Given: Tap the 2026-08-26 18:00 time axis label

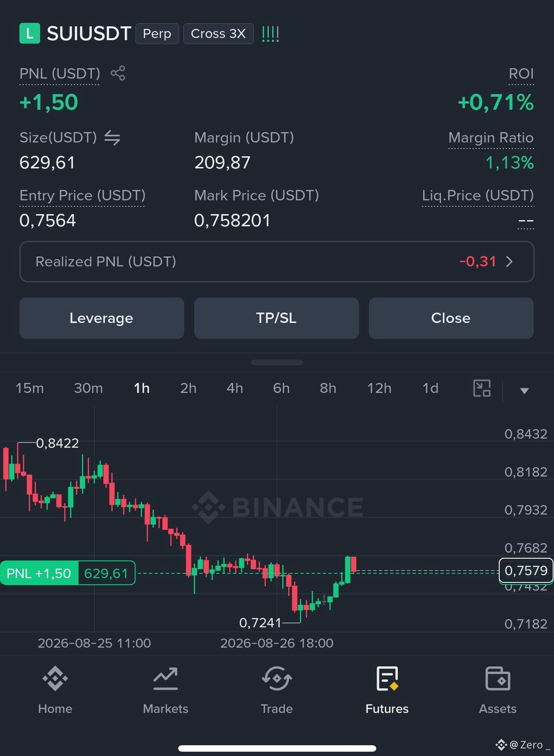Looking at the screenshot, I should [x=277, y=643].
